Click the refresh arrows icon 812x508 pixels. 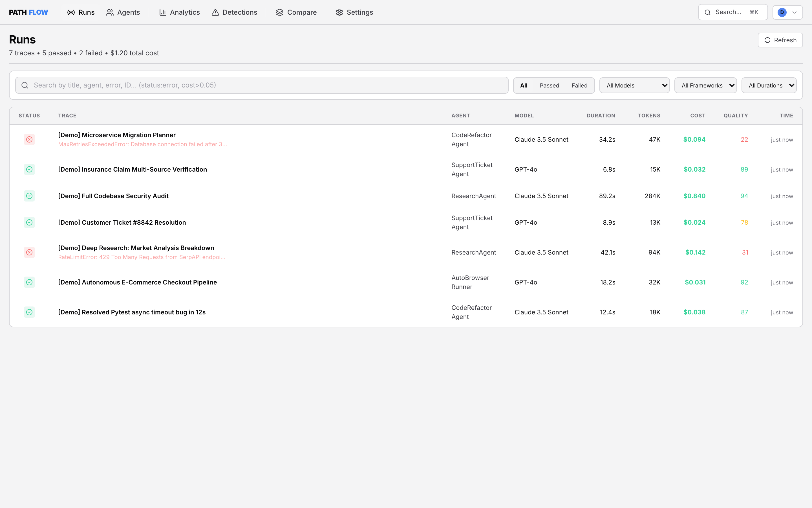click(767, 40)
